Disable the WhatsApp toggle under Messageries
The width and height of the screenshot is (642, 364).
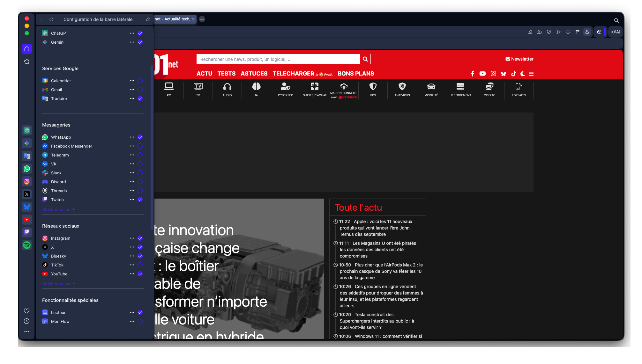tap(140, 137)
